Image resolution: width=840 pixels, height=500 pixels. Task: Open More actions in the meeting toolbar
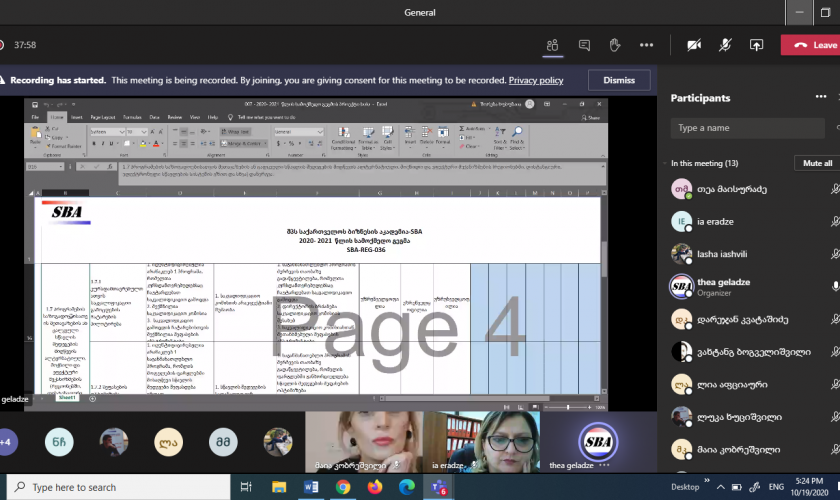click(647, 45)
